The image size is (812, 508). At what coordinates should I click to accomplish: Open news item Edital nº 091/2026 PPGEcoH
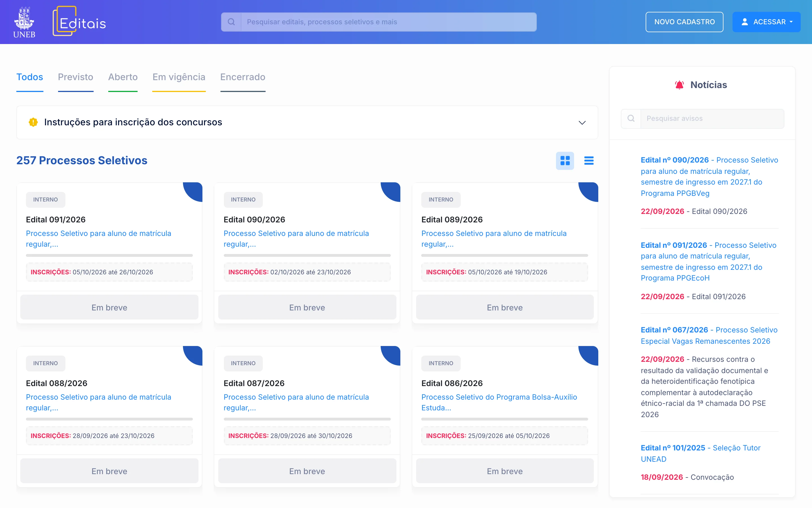[x=708, y=261]
